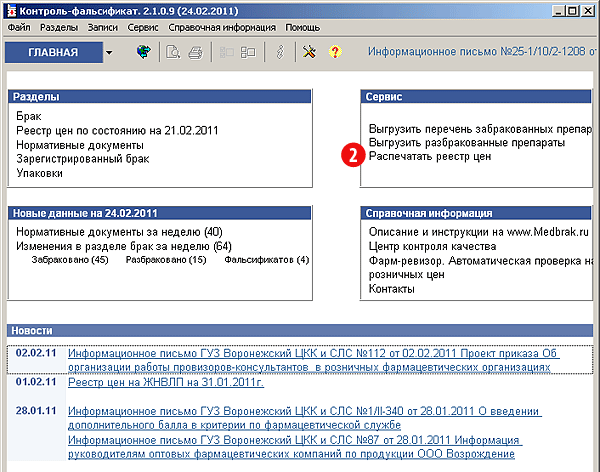Screen dimensions: 600x472
Task: Minimize the Контроль-фальсификат window
Action: tap(559, 11)
